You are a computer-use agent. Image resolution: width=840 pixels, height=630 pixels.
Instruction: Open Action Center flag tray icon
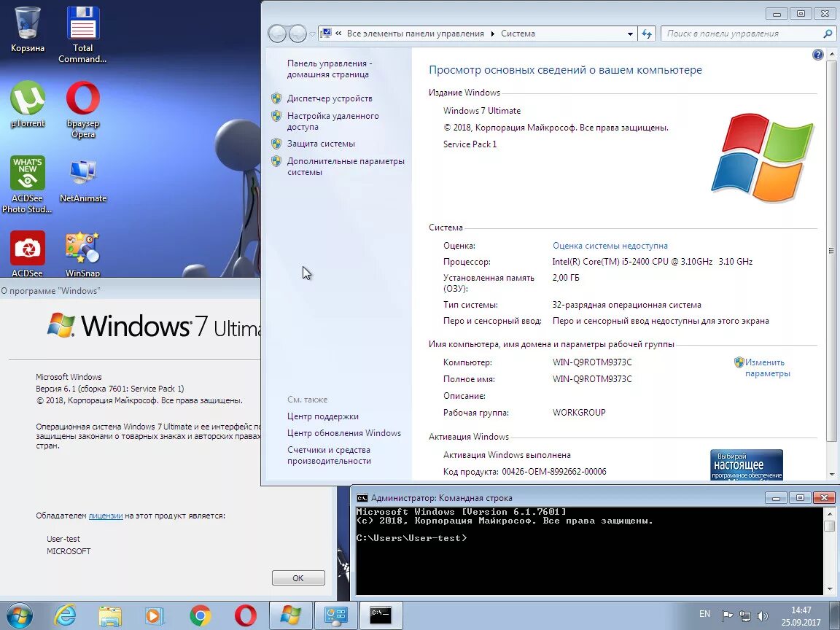(727, 616)
